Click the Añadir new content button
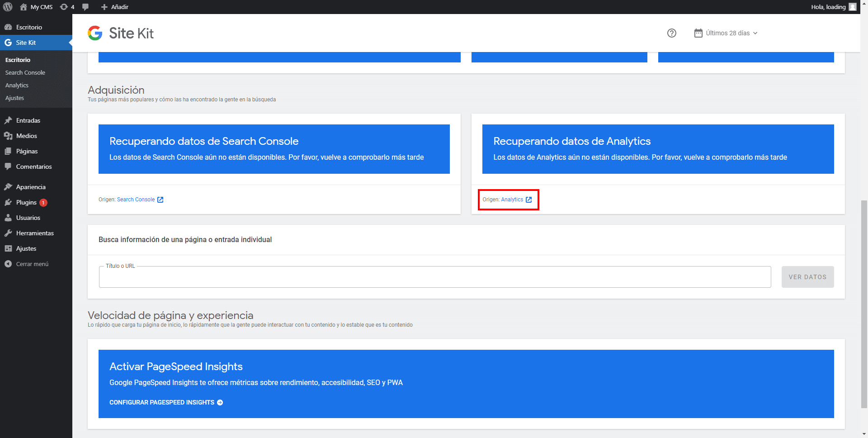868x438 pixels. click(x=115, y=7)
